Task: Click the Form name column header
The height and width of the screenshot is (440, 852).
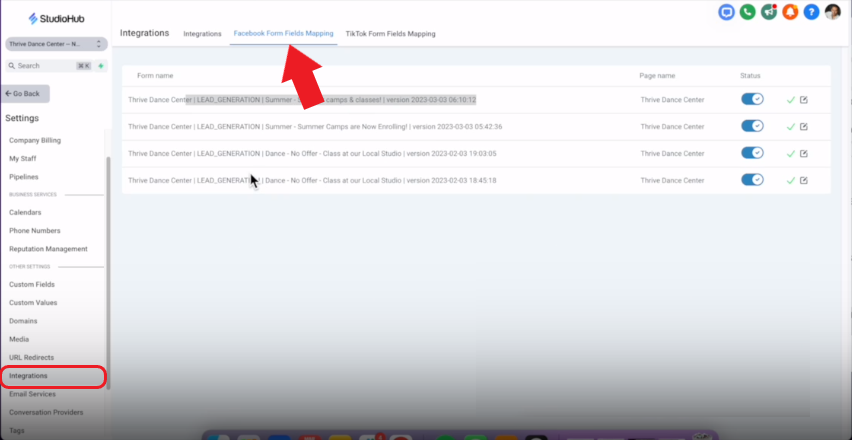Action: [155, 76]
